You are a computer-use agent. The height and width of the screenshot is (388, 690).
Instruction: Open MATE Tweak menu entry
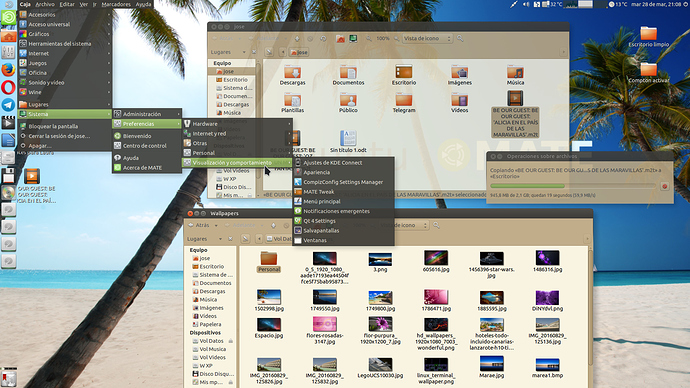coord(343,192)
